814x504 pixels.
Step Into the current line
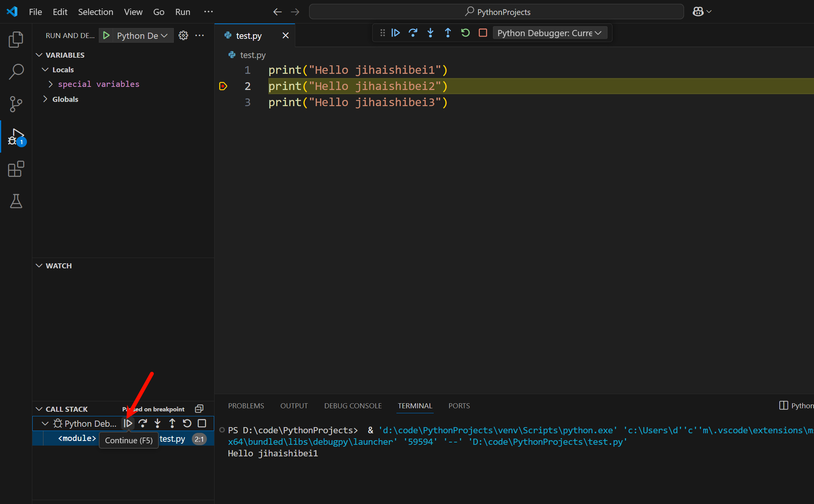[x=430, y=33]
